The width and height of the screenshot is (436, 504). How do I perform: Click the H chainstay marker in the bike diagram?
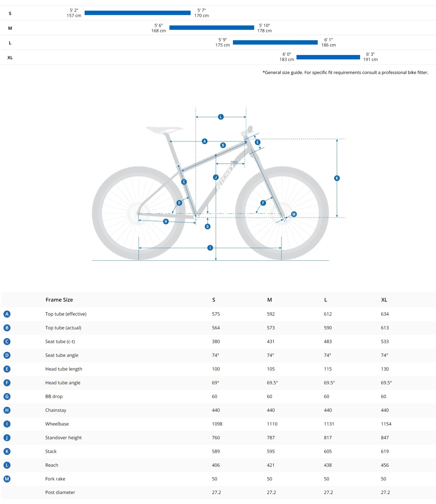pyautogui.click(x=166, y=221)
